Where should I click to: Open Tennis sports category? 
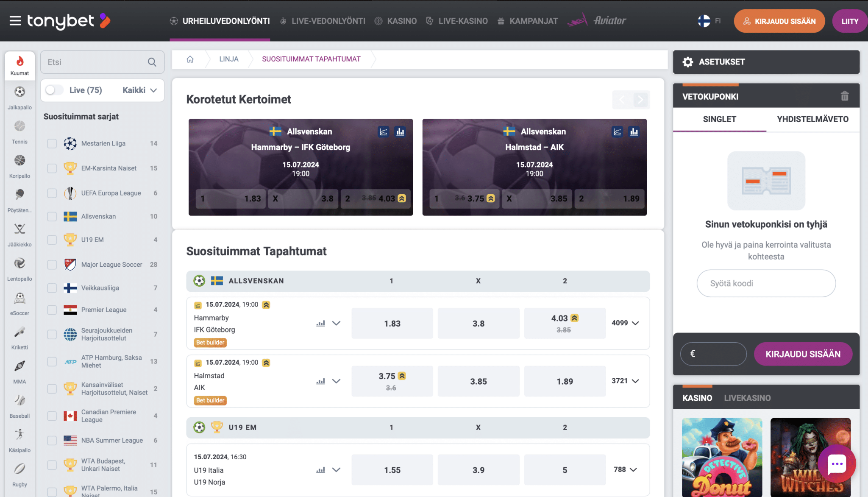[19, 133]
